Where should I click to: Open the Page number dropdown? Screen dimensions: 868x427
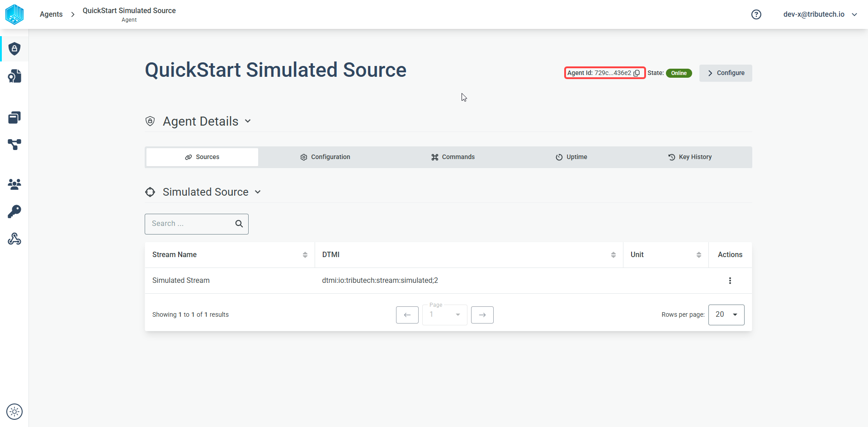(x=445, y=314)
